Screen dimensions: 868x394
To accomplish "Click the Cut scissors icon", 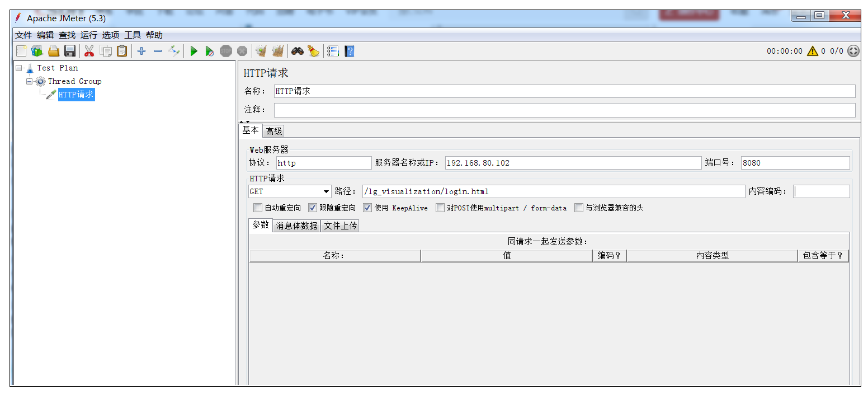I will 89,51.
